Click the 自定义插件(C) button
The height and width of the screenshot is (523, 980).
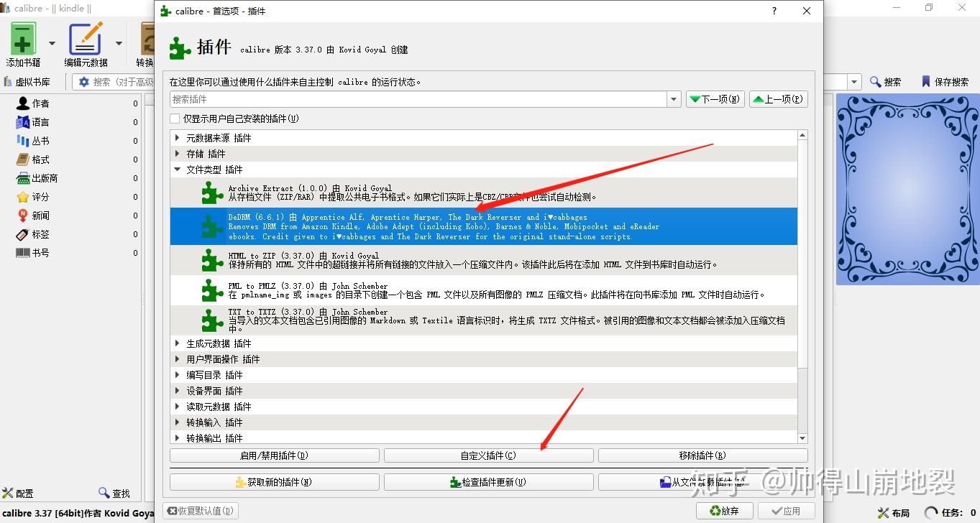tap(488, 455)
